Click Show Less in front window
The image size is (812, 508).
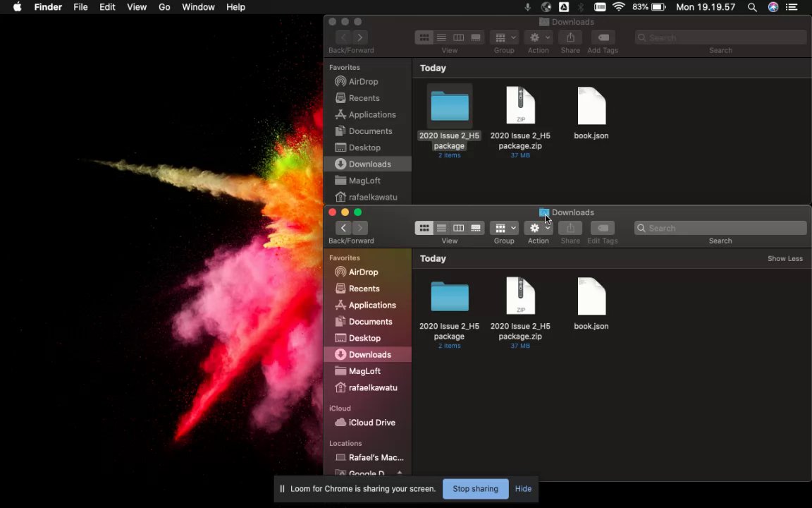[785, 259]
